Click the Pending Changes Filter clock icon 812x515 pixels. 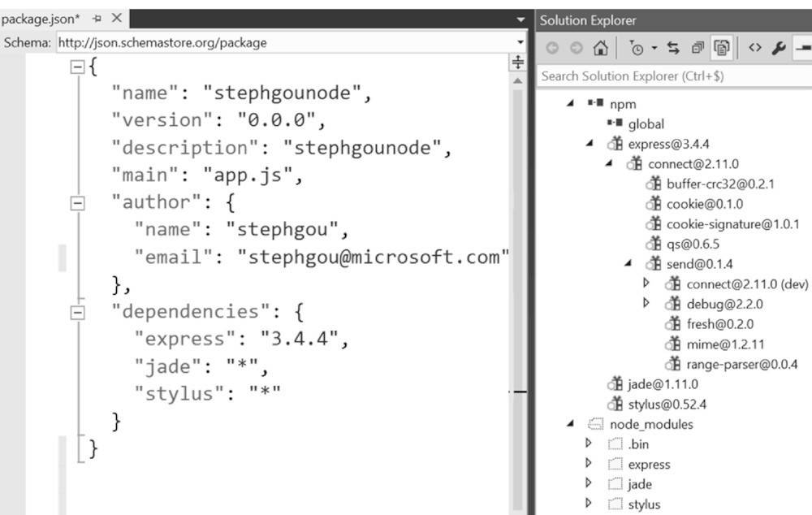637,49
